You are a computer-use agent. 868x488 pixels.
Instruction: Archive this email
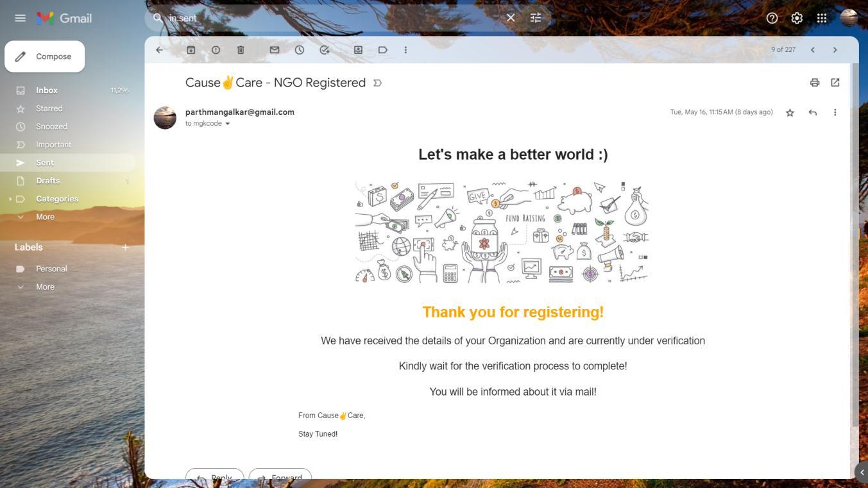[191, 50]
